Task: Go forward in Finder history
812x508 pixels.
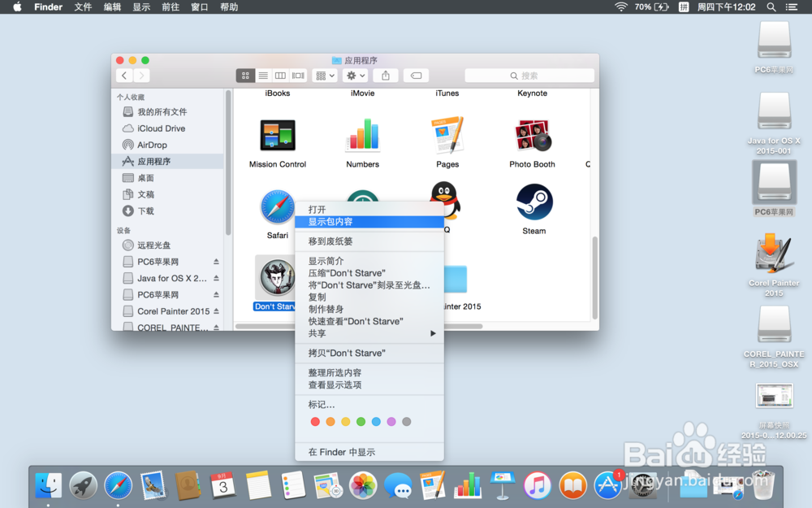Action: [x=141, y=76]
